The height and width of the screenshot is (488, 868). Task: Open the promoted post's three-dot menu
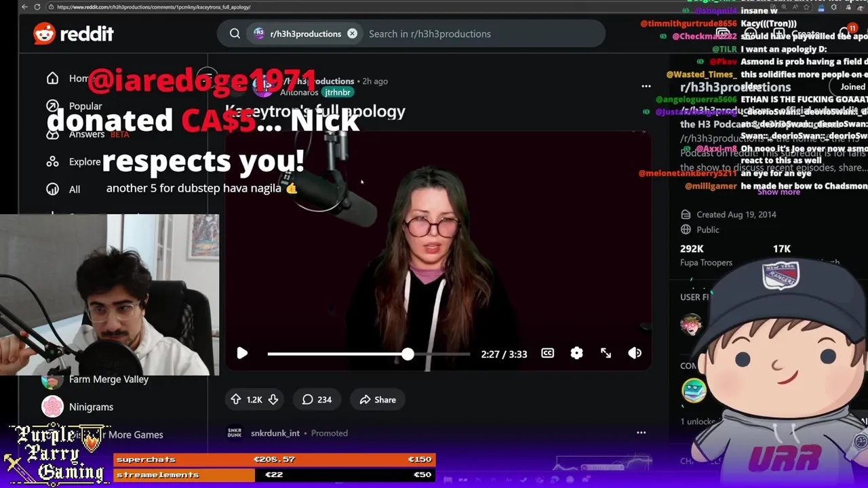click(641, 432)
